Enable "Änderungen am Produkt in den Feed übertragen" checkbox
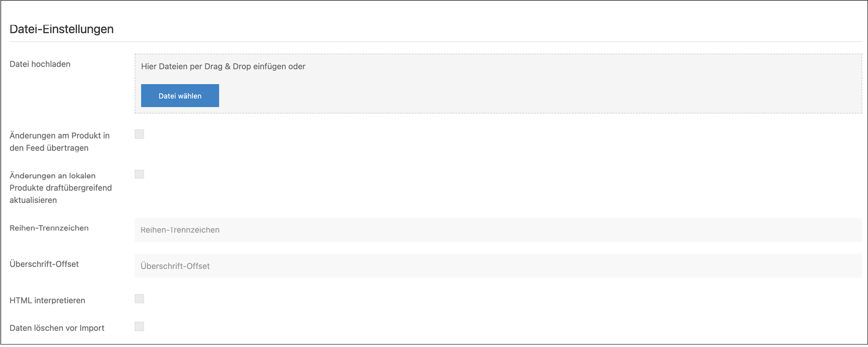 [x=140, y=134]
